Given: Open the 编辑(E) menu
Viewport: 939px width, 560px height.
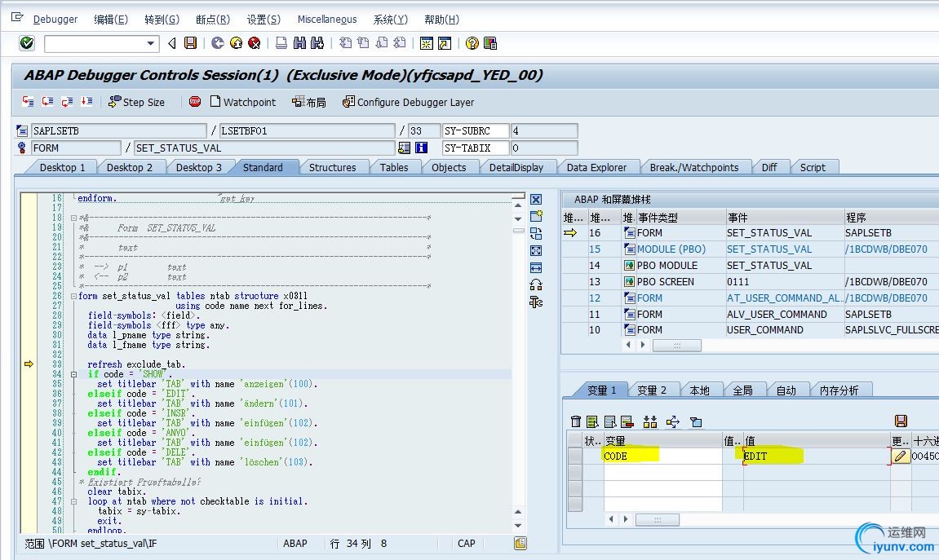Looking at the screenshot, I should (111, 19).
